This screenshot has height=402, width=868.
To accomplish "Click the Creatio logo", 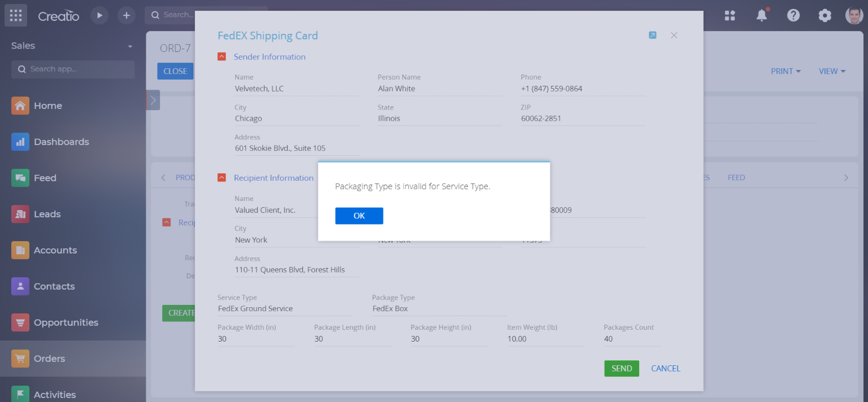I will (x=59, y=16).
